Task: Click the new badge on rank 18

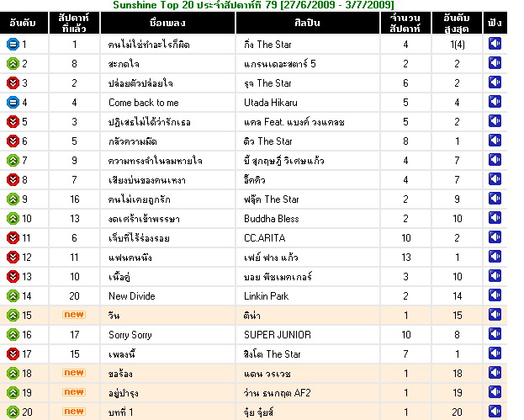Action: click(74, 373)
